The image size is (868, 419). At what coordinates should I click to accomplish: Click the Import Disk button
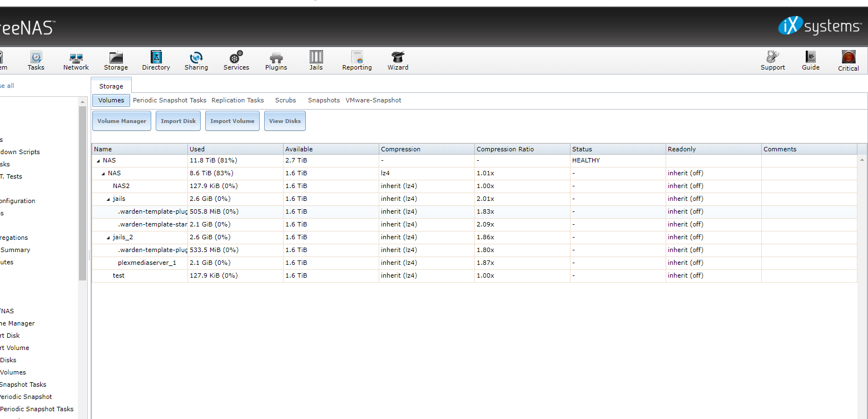(x=178, y=121)
